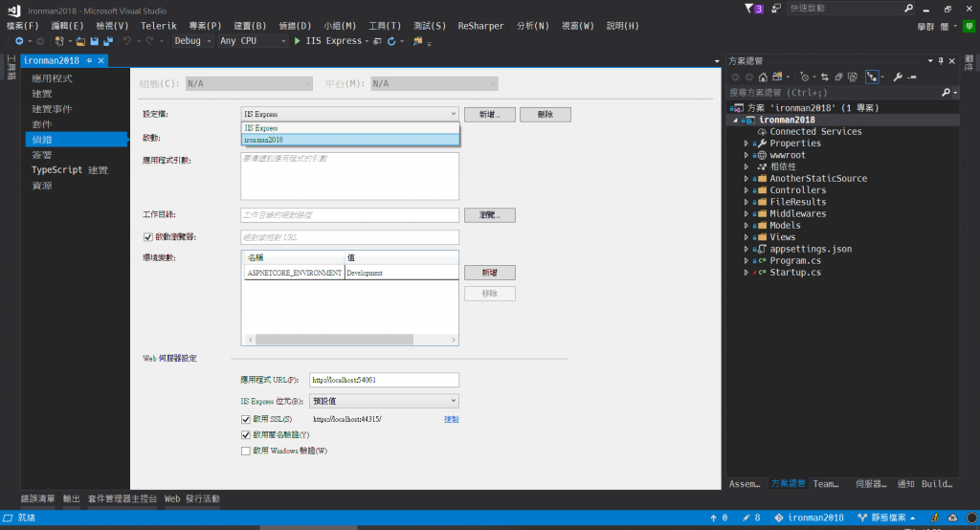Screen dimensions: 980x530
Task: Click 新增 button beside the profile dropdown
Action: click(490, 115)
